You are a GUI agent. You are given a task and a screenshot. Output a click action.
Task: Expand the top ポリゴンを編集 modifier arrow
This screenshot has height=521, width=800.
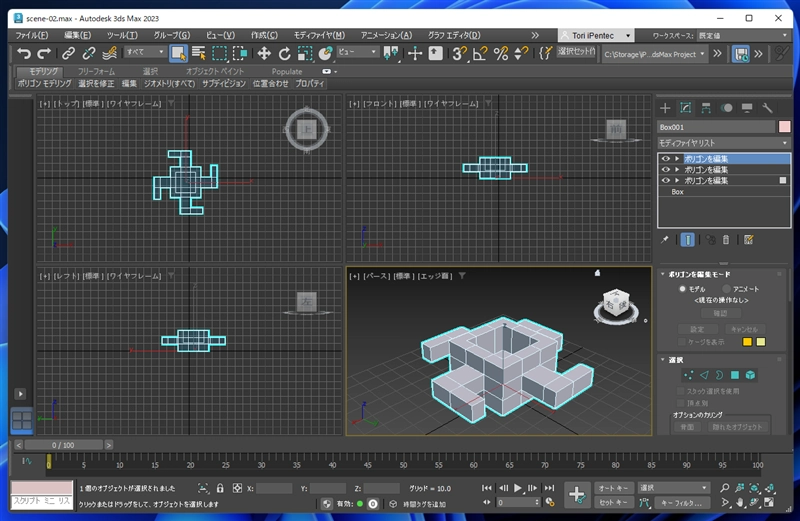(677, 159)
